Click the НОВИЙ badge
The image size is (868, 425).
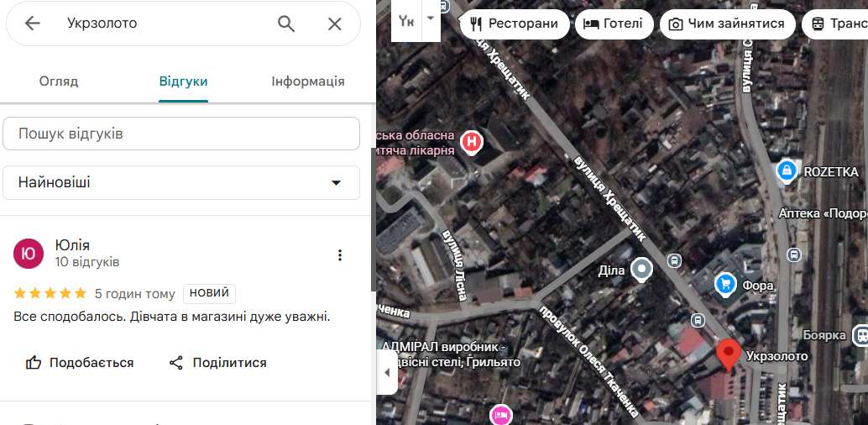(x=209, y=293)
